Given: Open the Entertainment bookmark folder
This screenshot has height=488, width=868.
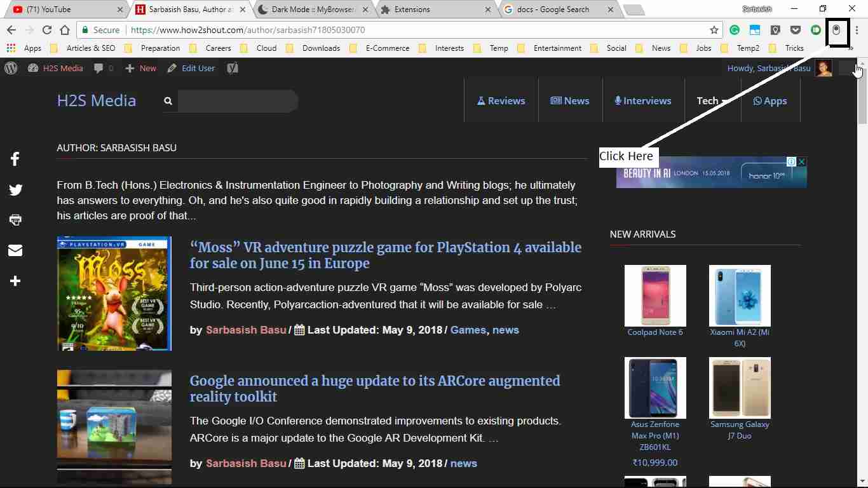Looking at the screenshot, I should 549,48.
